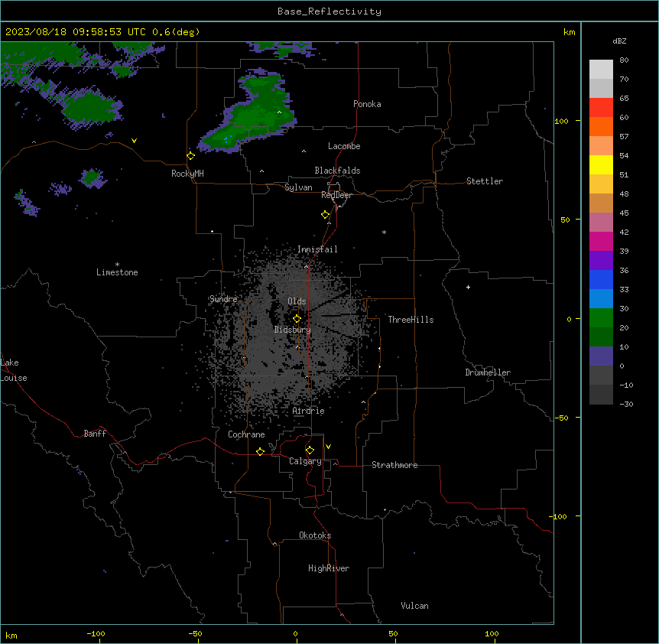Click the yellow radar site marker near Olds

297,319
